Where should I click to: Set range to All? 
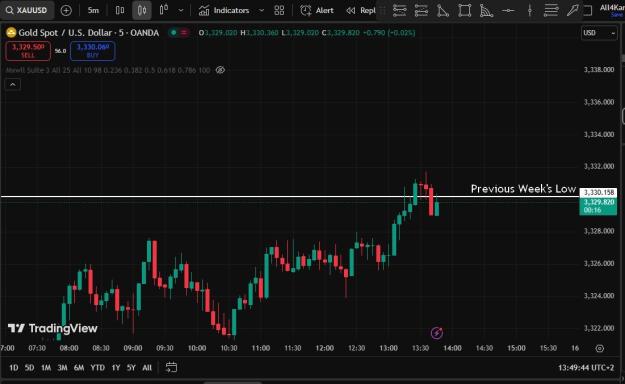point(147,368)
